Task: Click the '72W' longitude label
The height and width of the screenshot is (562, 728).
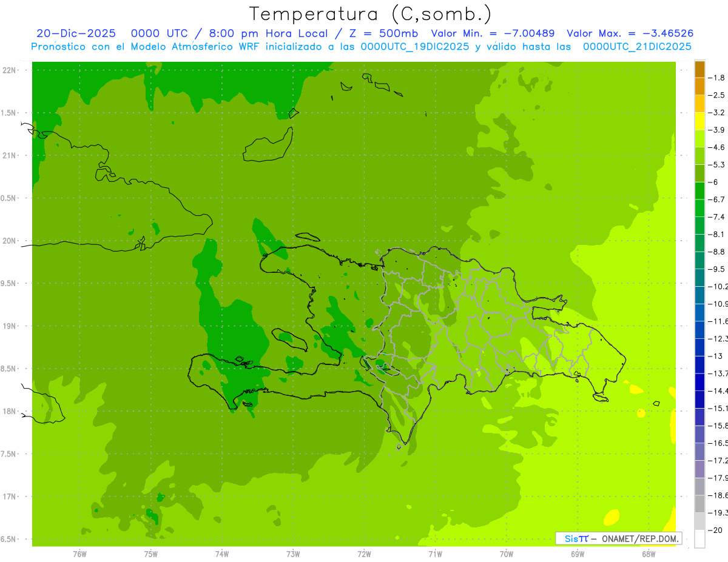Action: click(364, 554)
